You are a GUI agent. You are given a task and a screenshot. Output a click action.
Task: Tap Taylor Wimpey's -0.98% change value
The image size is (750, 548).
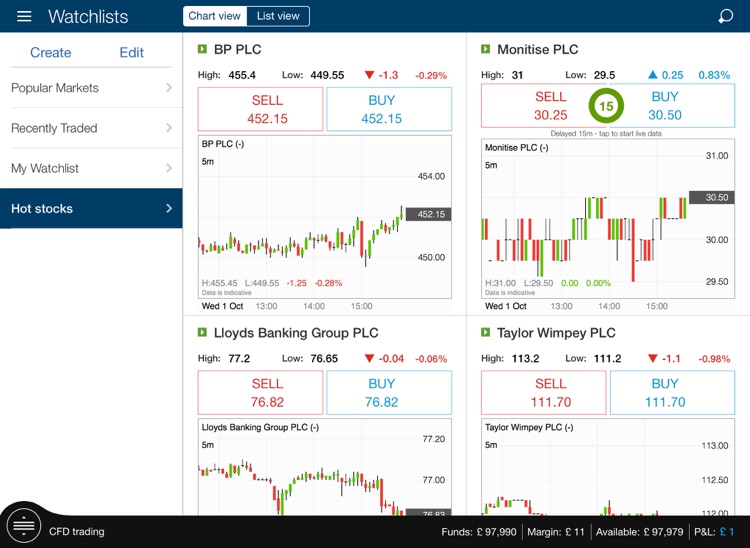point(714,359)
